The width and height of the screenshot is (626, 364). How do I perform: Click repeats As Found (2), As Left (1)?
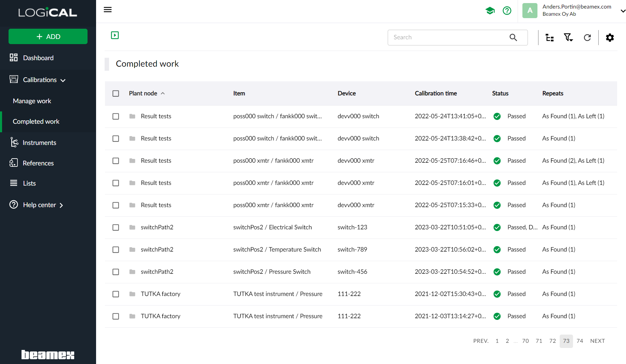click(573, 161)
